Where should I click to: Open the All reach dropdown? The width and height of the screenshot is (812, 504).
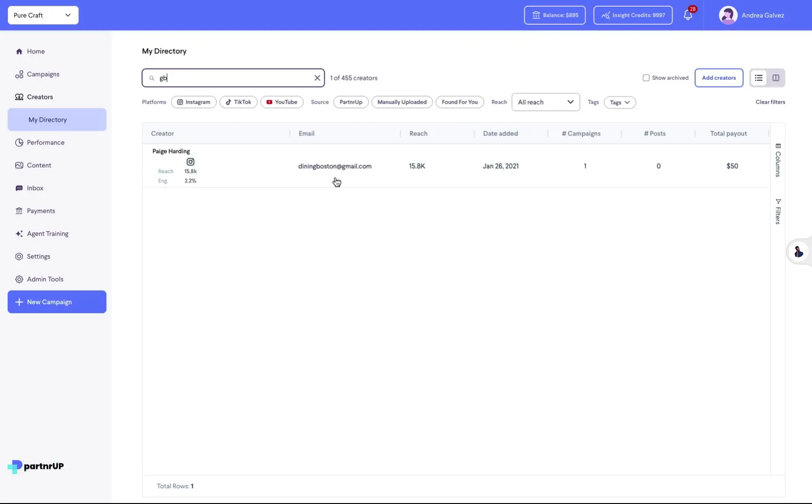[x=546, y=102]
